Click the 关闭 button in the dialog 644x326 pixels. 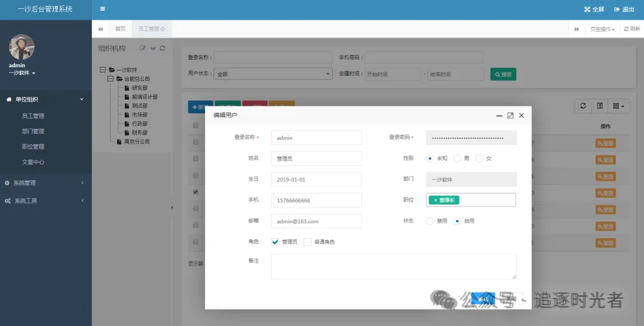coord(512,299)
